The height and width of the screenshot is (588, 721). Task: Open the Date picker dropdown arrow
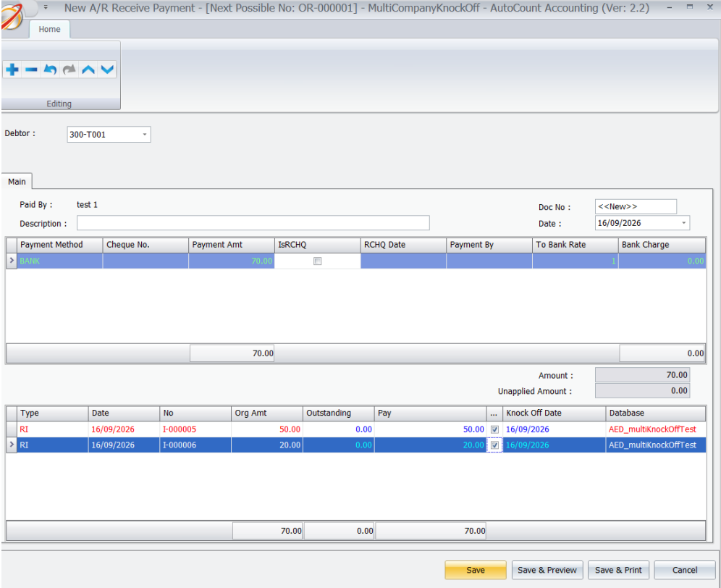tap(684, 223)
